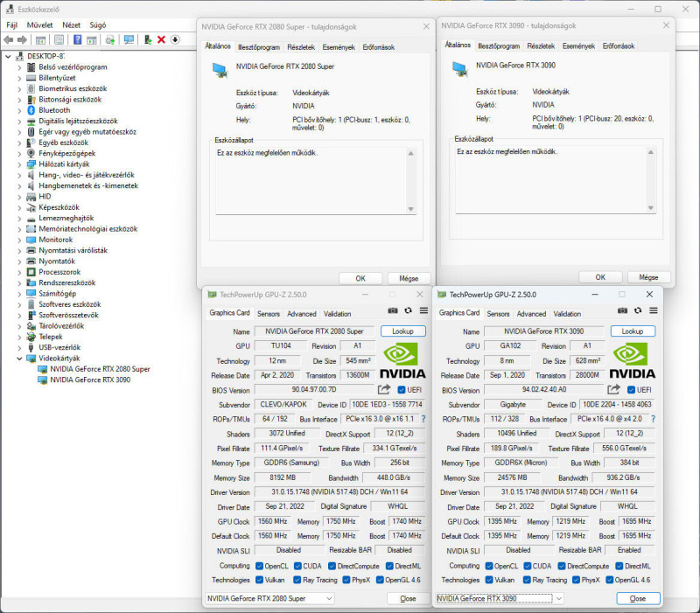This screenshot has height=613, width=700.
Task: Collapse the DESKTOP root tree node
Action: [8, 56]
